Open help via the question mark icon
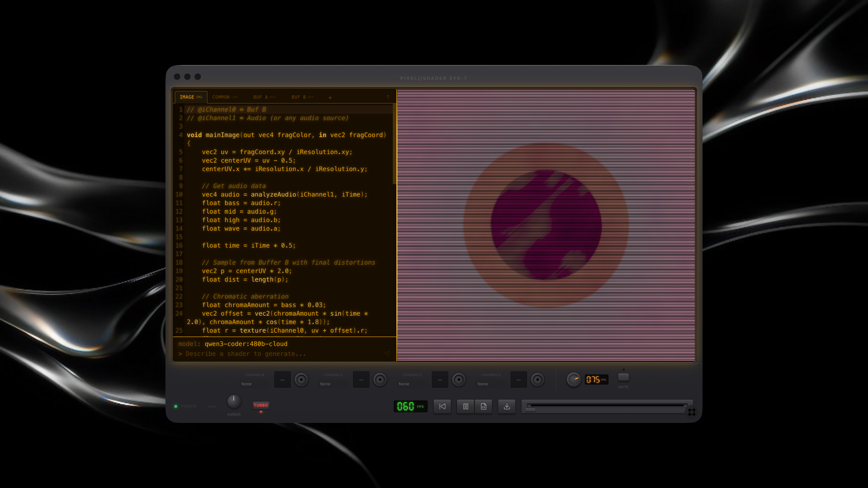Viewport: 868px width, 488px height. (388, 97)
